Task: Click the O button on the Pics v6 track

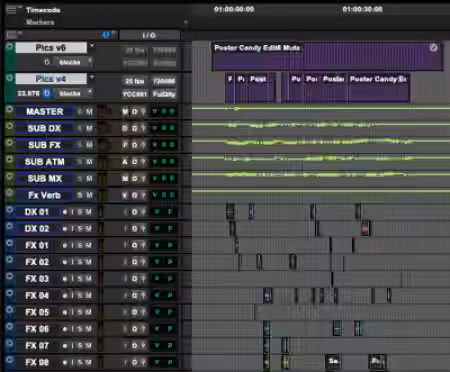Action: pyautogui.click(x=47, y=62)
